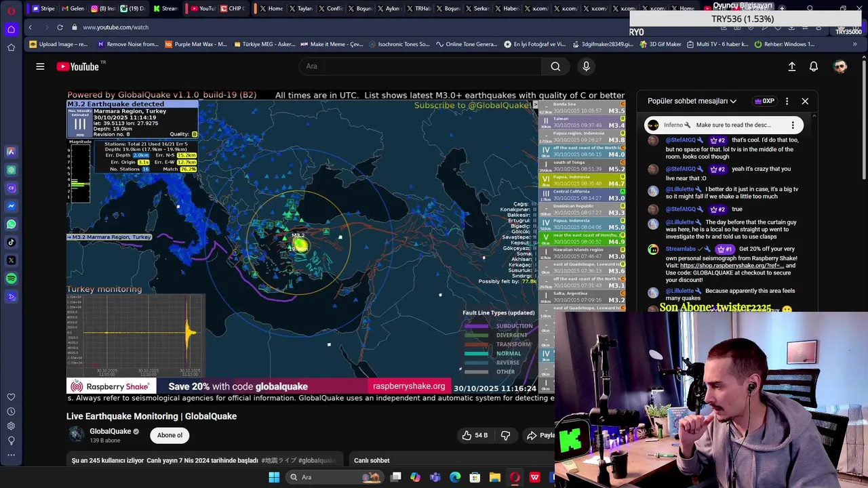
Task: Click the browser back arrow
Action: 30,27
